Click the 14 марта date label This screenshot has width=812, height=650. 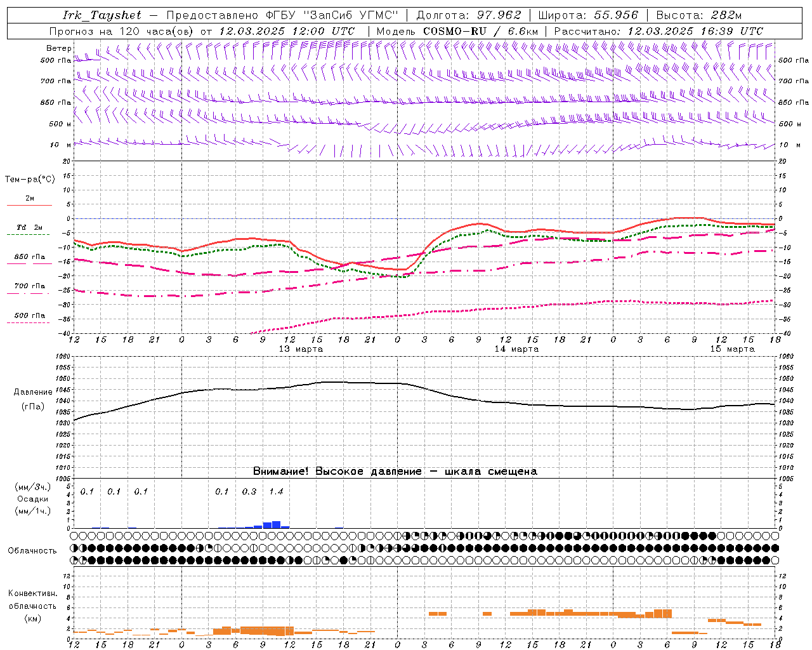pos(516,348)
